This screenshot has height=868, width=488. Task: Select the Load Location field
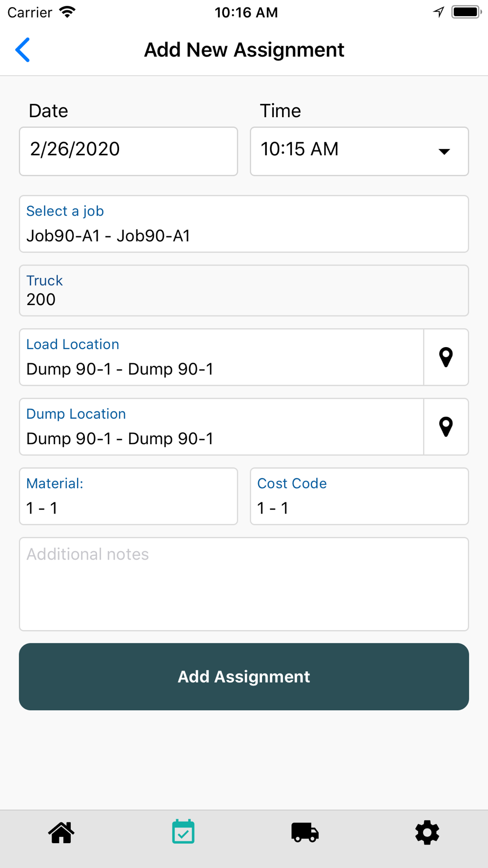coord(221,357)
